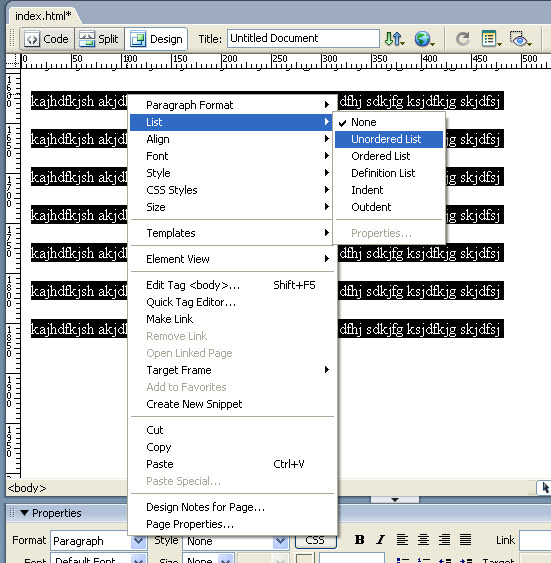Click the body tag selector
Image resolution: width=551 pixels, height=563 pixels.
27,488
